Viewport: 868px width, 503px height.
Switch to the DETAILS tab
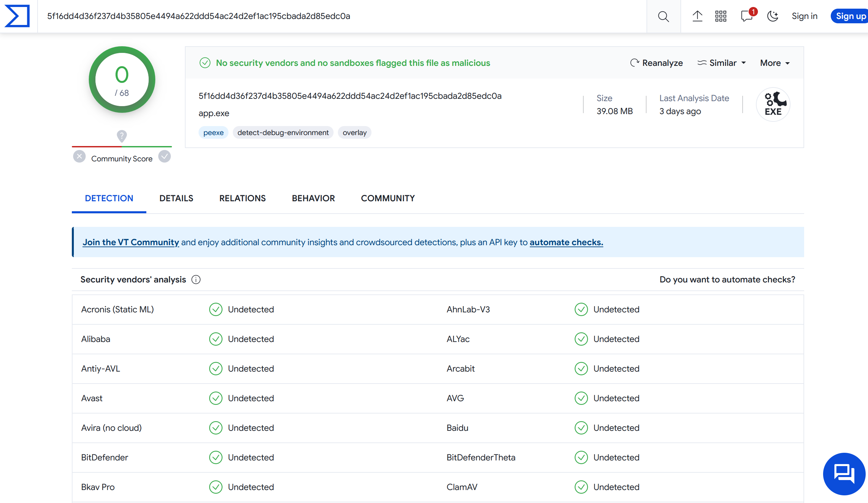click(x=176, y=199)
